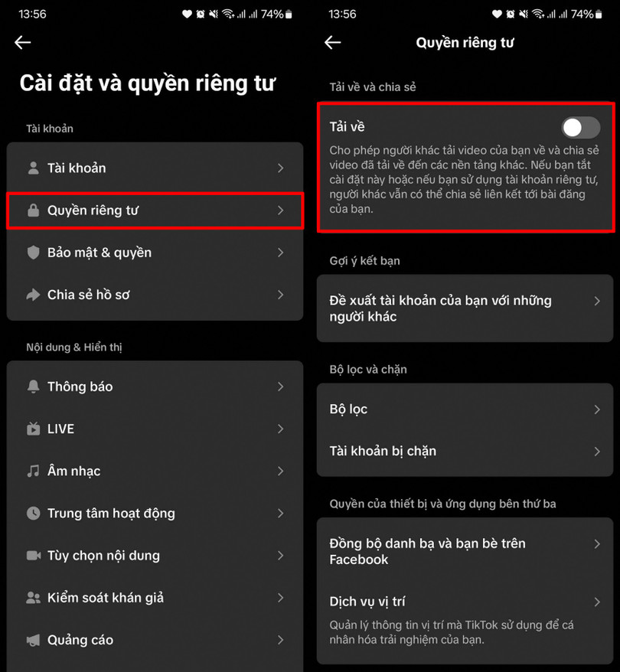This screenshot has width=620, height=672.
Task: Tap the back arrow on settings screen
Action: 22,42
